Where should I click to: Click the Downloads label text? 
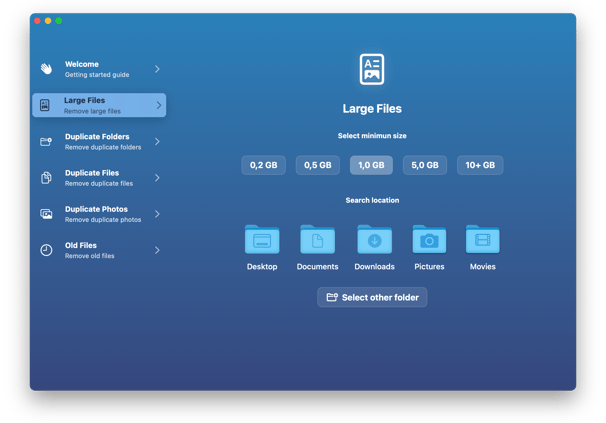(x=374, y=267)
